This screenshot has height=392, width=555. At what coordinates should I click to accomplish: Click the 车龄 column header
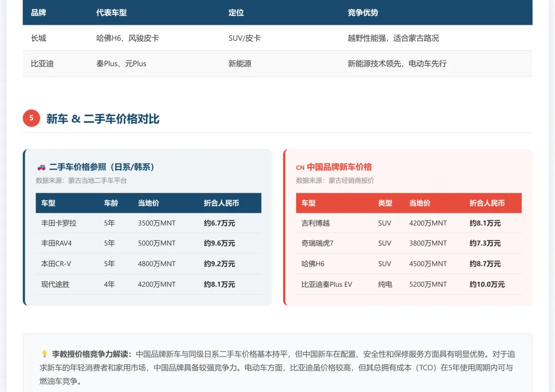pos(111,203)
